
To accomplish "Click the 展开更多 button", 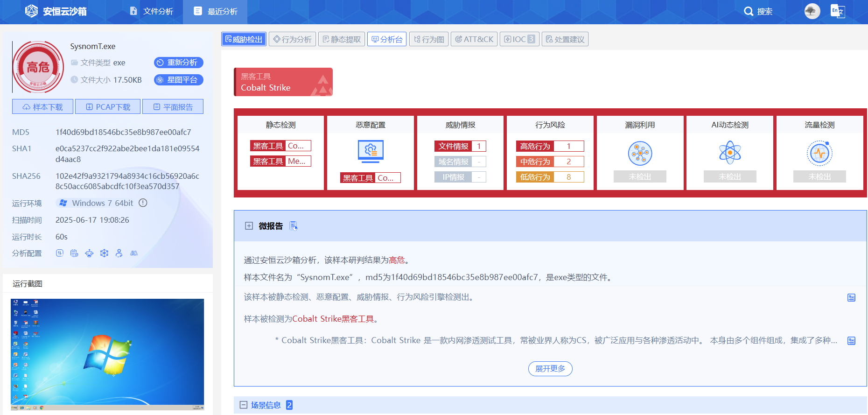I will [x=550, y=369].
